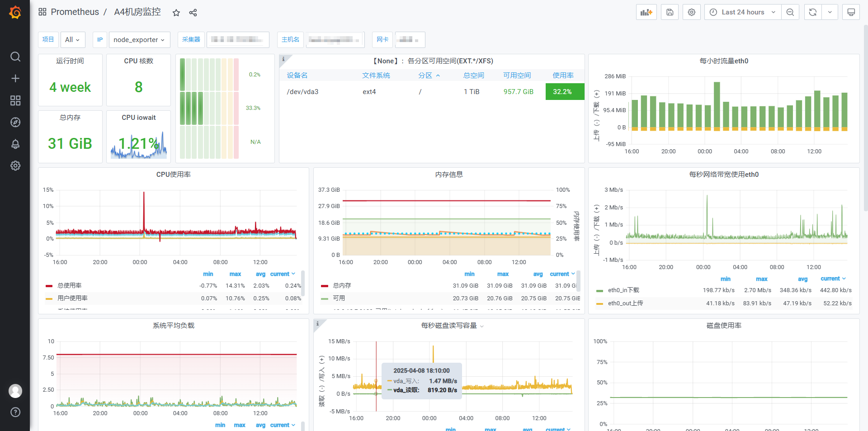Cycle view mode with monitor icon
The image size is (868, 431).
pyautogui.click(x=851, y=12)
